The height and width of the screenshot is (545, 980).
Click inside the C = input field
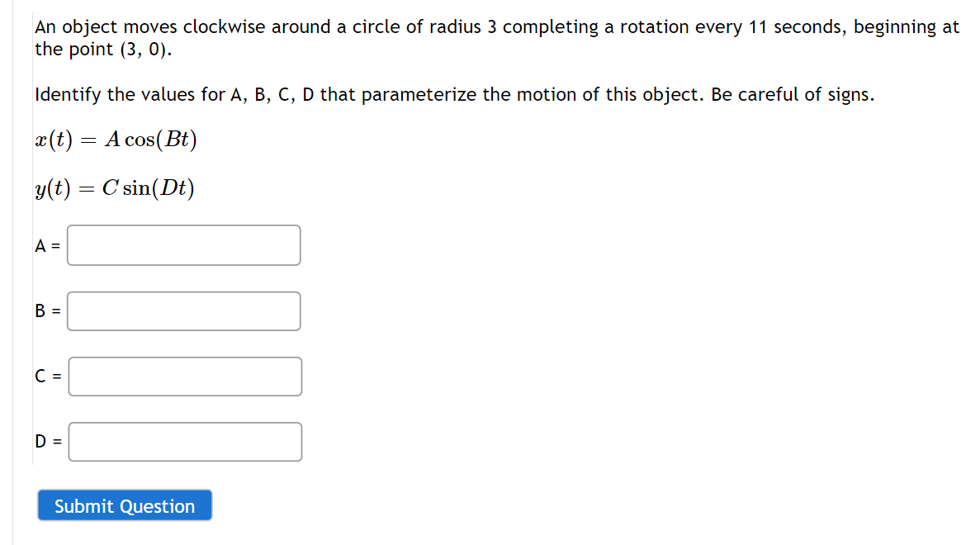click(x=185, y=376)
